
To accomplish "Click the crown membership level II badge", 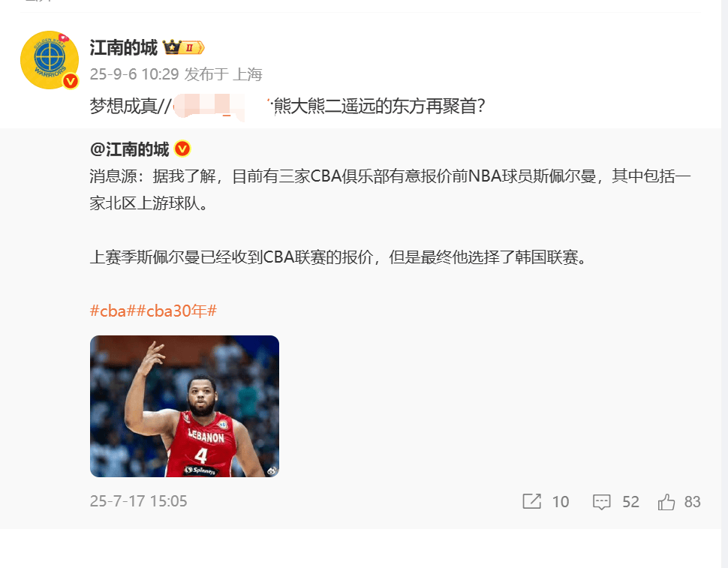I will (184, 47).
